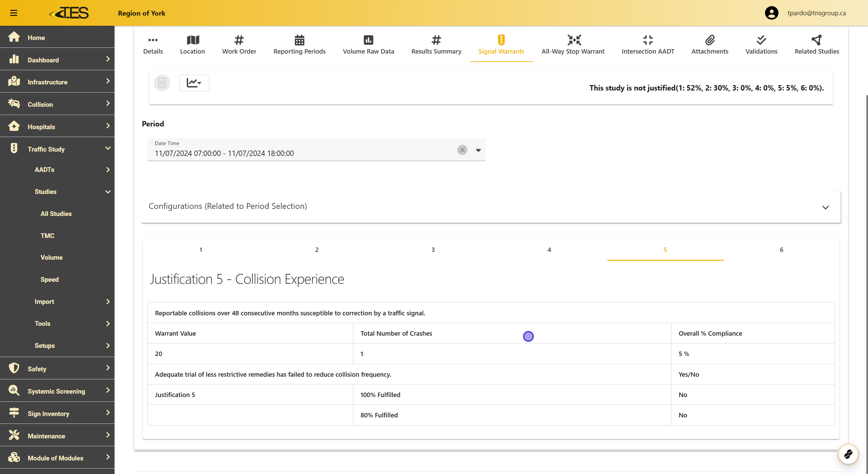
Task: Click the hamburger menu icon
Action: [14, 13]
